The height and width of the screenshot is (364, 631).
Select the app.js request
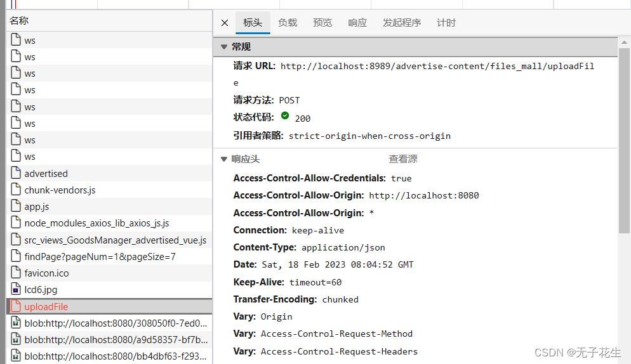[109, 206]
